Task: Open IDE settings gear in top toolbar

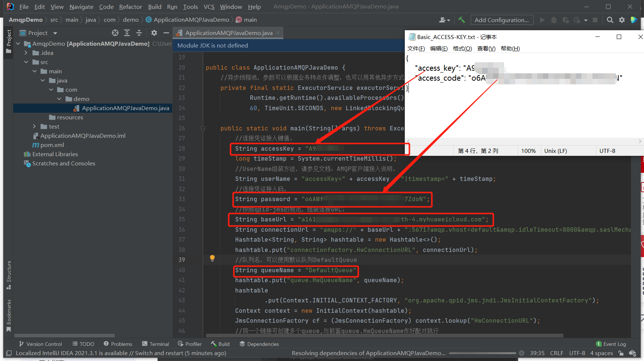Action: [622, 20]
